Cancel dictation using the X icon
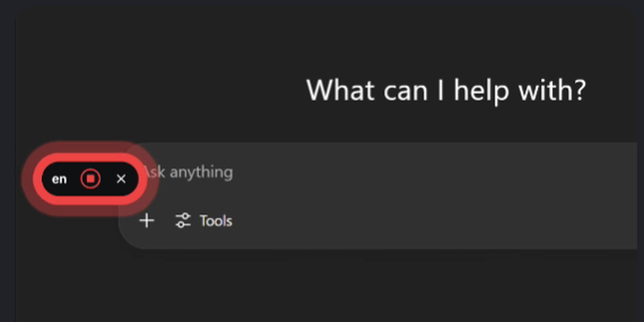 point(121,178)
